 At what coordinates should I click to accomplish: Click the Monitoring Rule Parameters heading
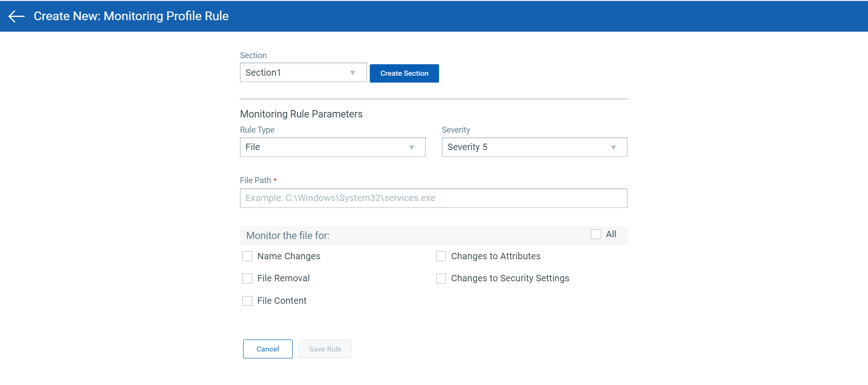[301, 114]
